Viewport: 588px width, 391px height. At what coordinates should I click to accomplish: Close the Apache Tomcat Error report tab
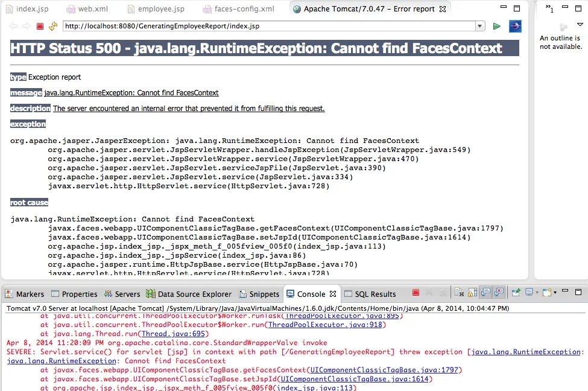(x=443, y=9)
